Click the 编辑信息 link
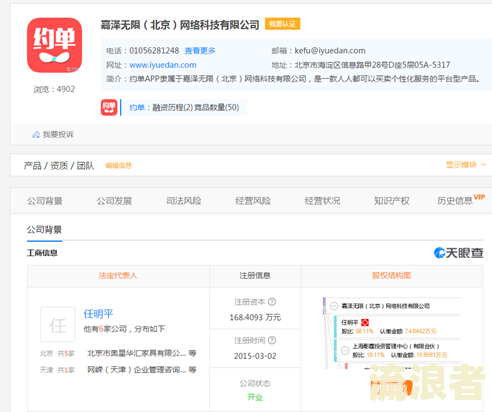The height and width of the screenshot is (412, 492). [x=119, y=165]
